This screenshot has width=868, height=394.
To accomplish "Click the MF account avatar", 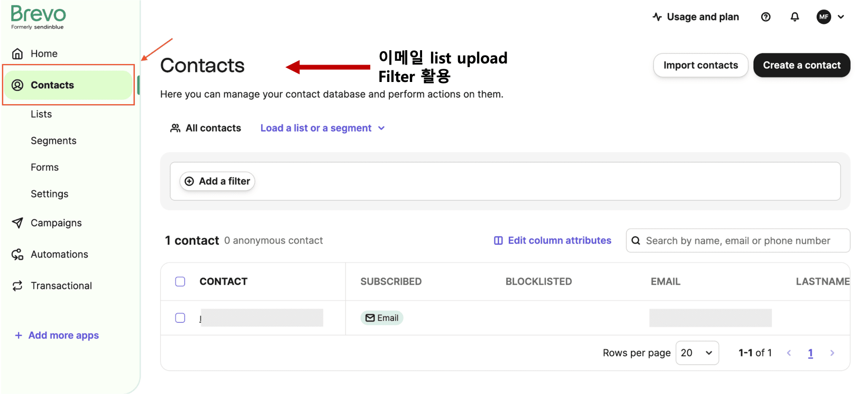I will click(x=824, y=17).
